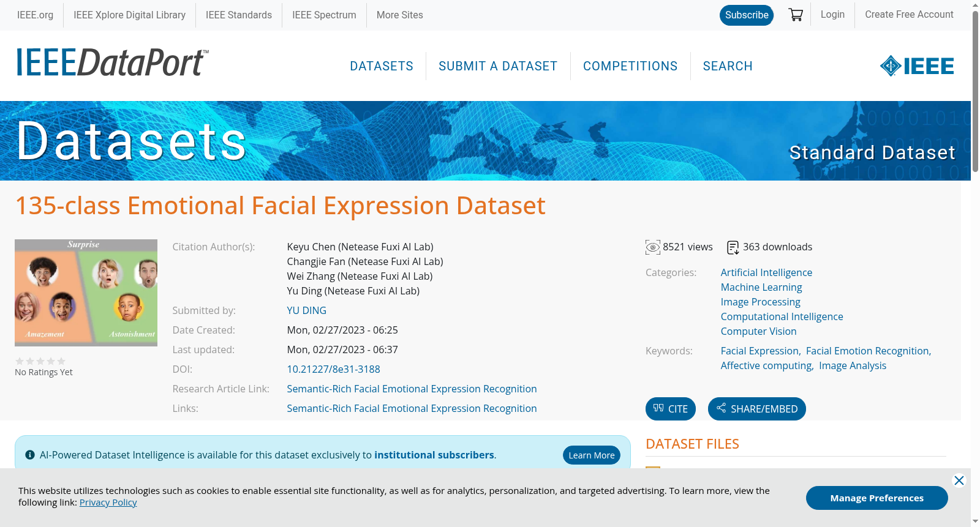This screenshot has height=527, width=980.
Task: Open the Research Article Link entry
Action: [x=412, y=389]
